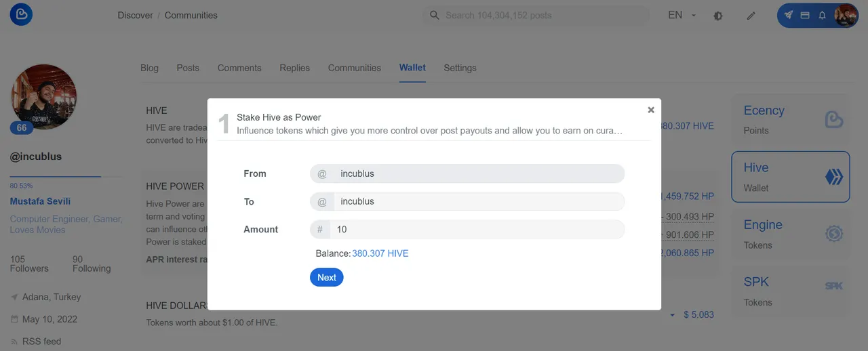The image size is (868, 351).
Task: Open Engine Tokens wallet card
Action: pos(790,234)
